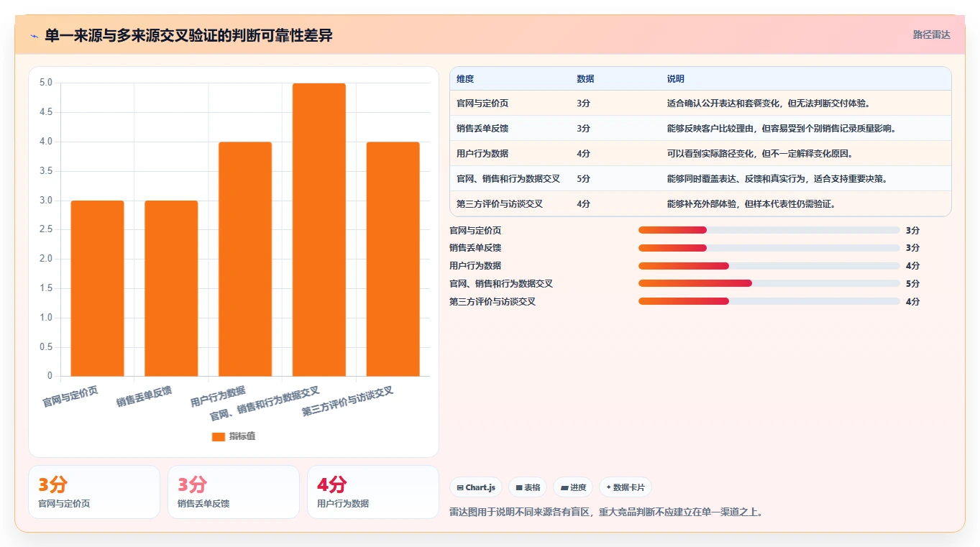The height and width of the screenshot is (547, 980).
Task: Click the y-axis value 2.5
Action: pos(46,229)
